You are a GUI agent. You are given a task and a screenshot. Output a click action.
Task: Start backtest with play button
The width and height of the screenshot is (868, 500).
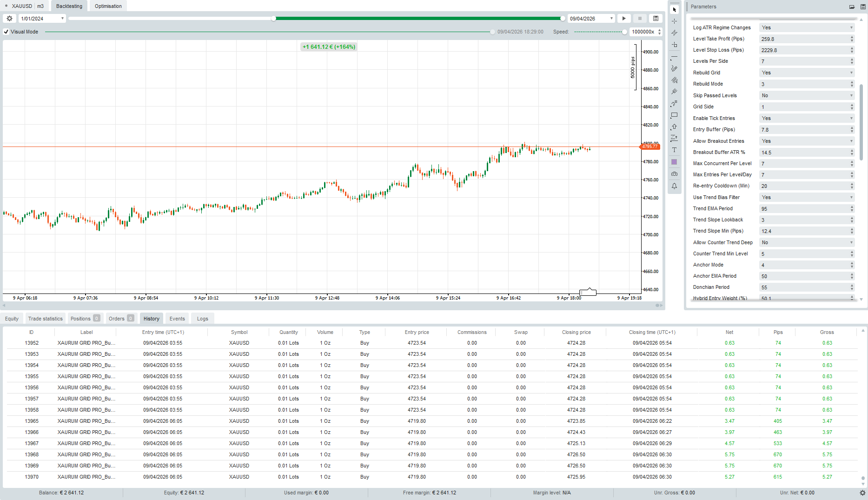click(623, 18)
